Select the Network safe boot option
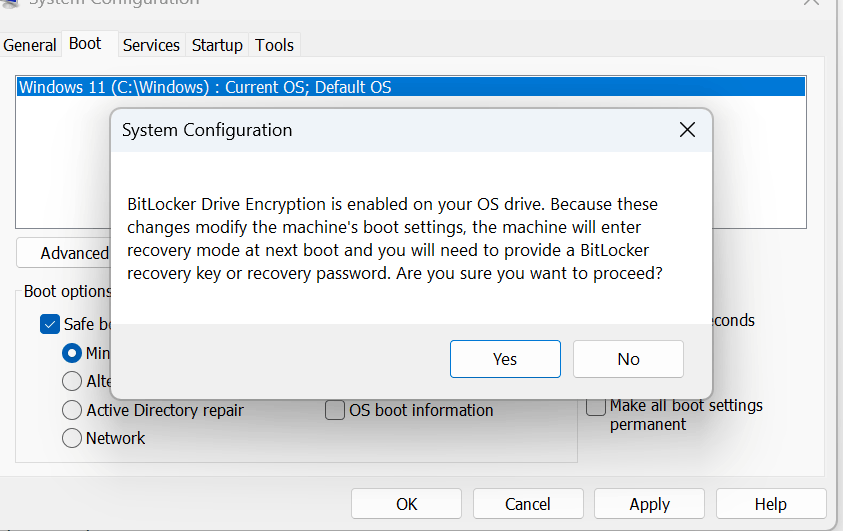 coord(72,438)
